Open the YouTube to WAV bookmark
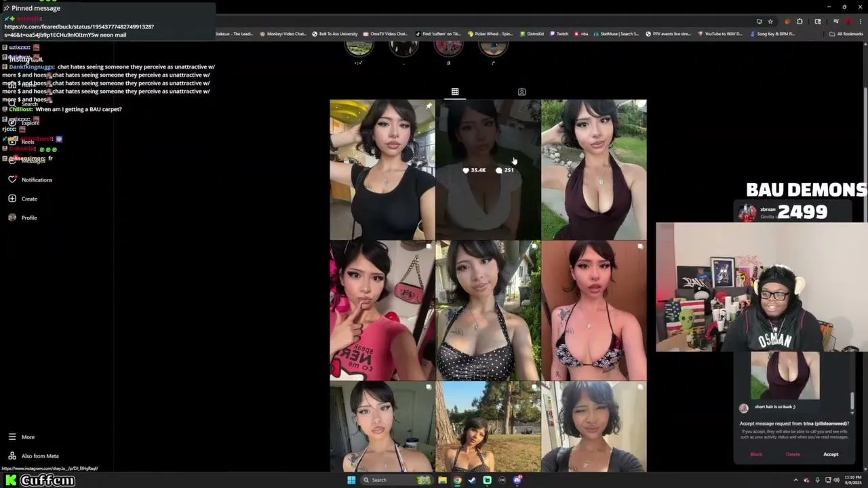868x488 pixels. [x=721, y=34]
